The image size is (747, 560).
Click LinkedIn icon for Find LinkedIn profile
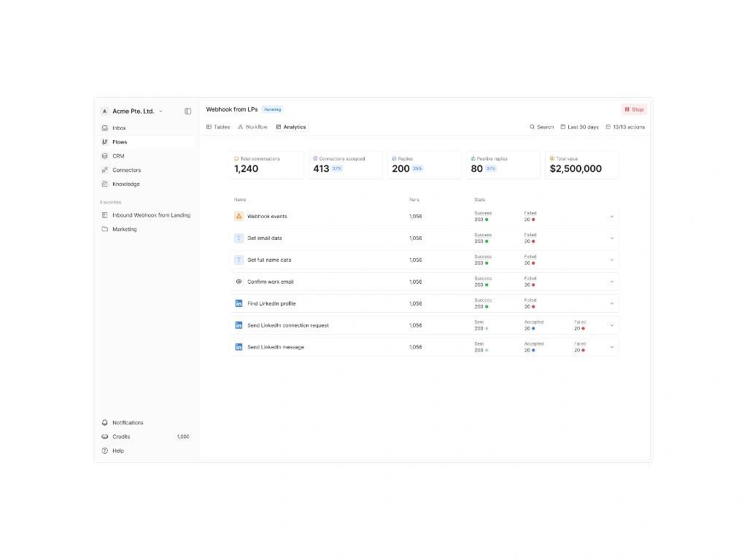pyautogui.click(x=239, y=303)
